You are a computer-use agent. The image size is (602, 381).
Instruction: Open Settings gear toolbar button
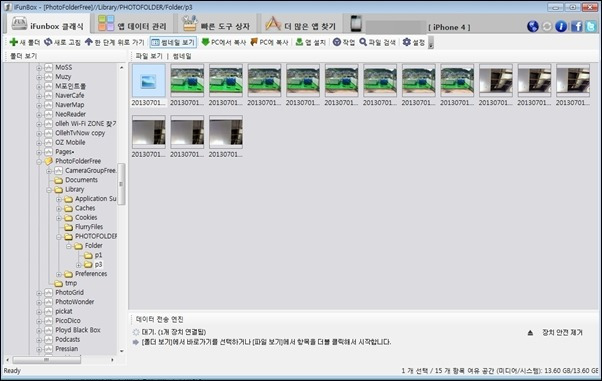(x=413, y=42)
